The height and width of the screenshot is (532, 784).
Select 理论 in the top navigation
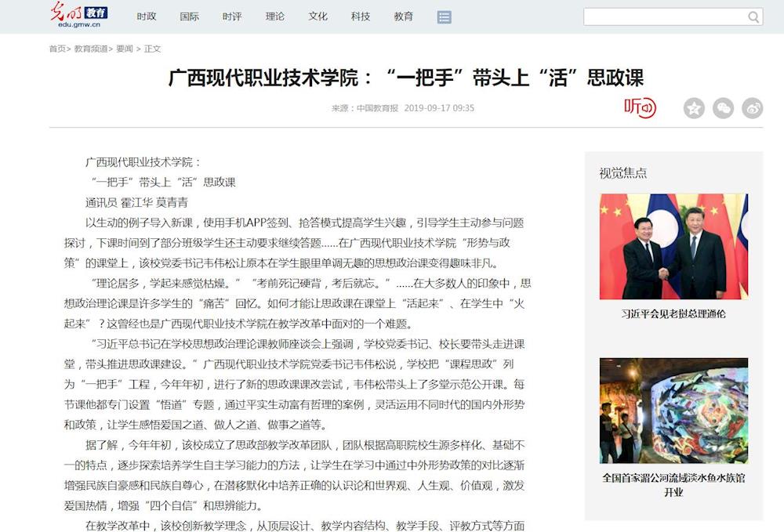275,16
